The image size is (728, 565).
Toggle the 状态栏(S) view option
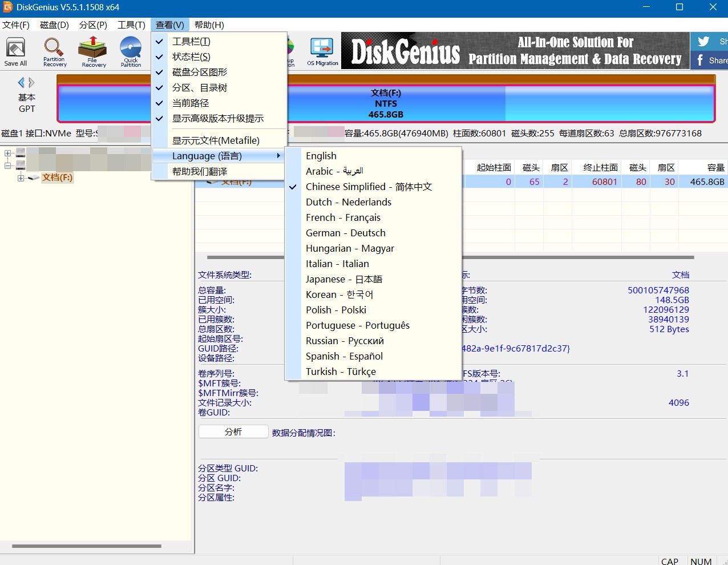pos(219,57)
